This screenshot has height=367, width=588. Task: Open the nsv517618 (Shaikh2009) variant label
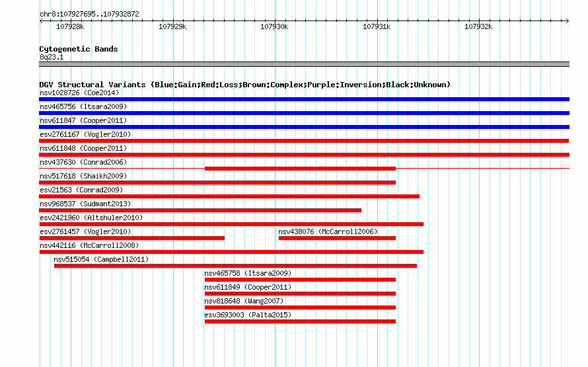(83, 176)
